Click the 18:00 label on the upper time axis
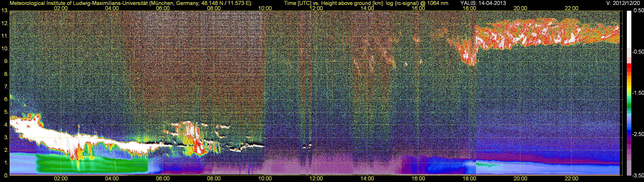This screenshot has height=182, width=644. (x=469, y=8)
